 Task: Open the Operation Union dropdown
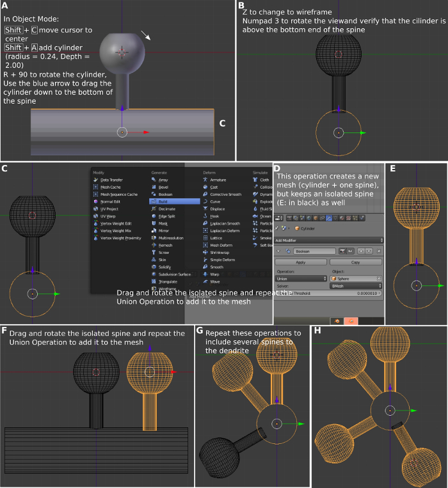click(x=301, y=279)
